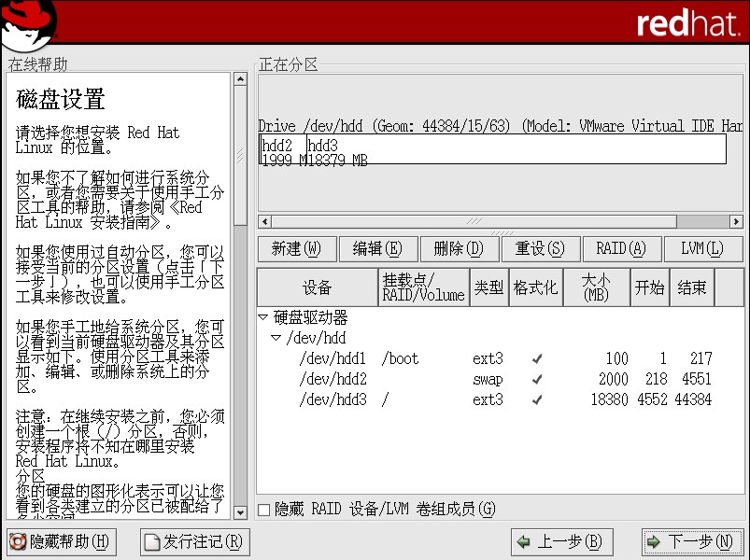Click the / mount point of /dev/hdd3
Image resolution: width=750 pixels, height=560 pixels.
coord(385,399)
